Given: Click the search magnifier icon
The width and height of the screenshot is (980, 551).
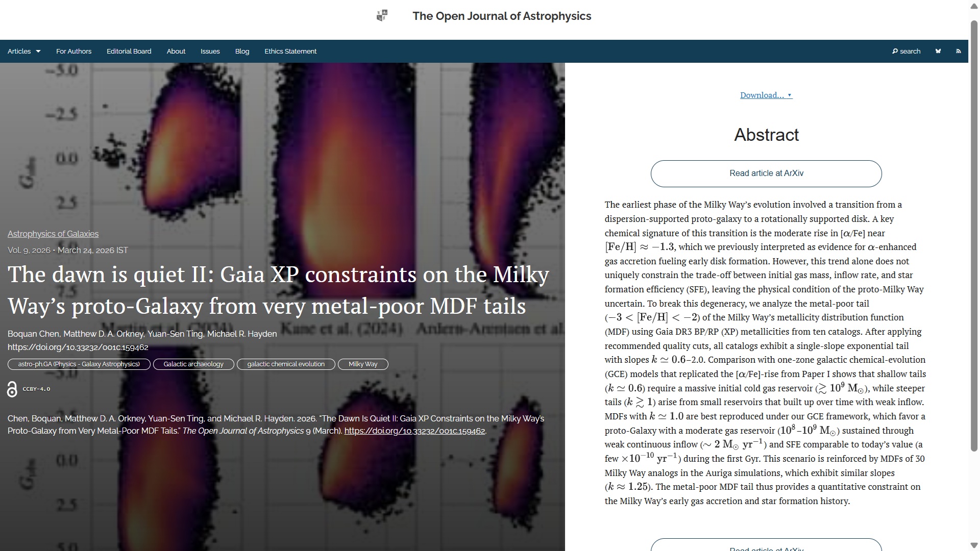Looking at the screenshot, I should pyautogui.click(x=895, y=51).
